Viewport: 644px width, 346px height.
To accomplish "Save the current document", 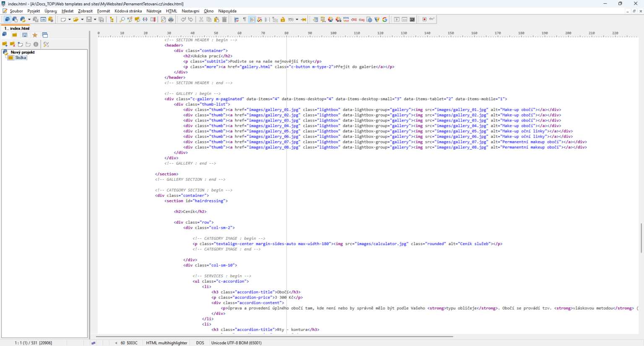I will [89, 19].
